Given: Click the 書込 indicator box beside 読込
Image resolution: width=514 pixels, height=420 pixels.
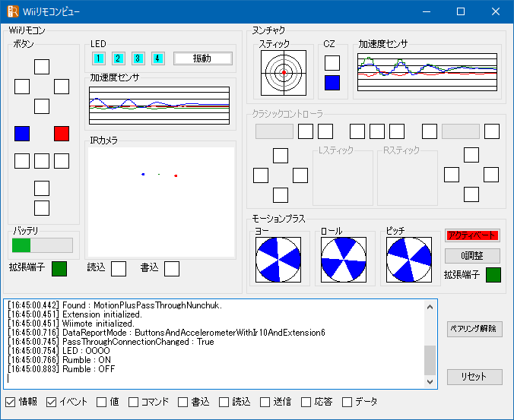Looking at the screenshot, I should tap(172, 269).
